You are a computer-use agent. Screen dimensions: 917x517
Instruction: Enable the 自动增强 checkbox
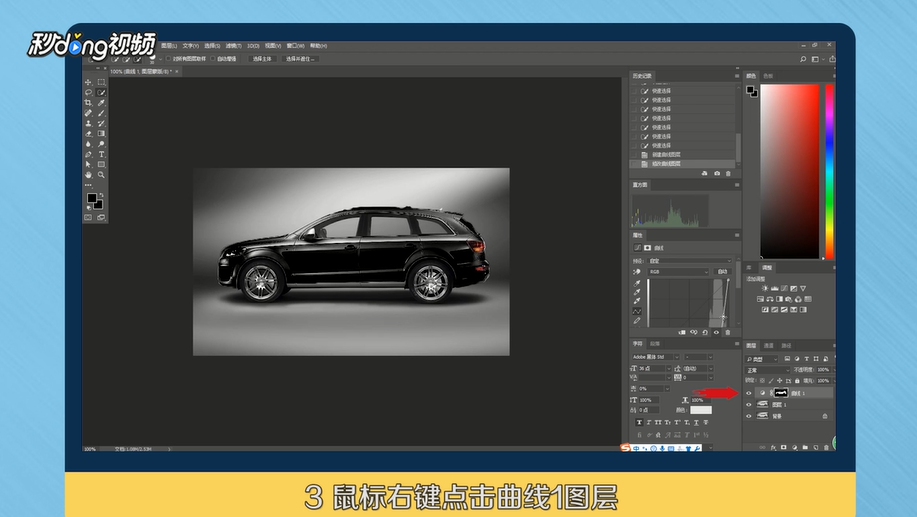point(213,59)
